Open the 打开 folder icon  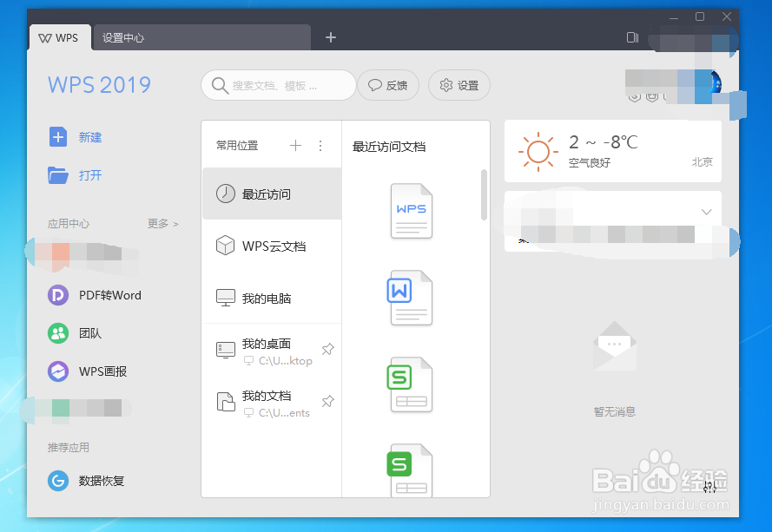tap(58, 174)
